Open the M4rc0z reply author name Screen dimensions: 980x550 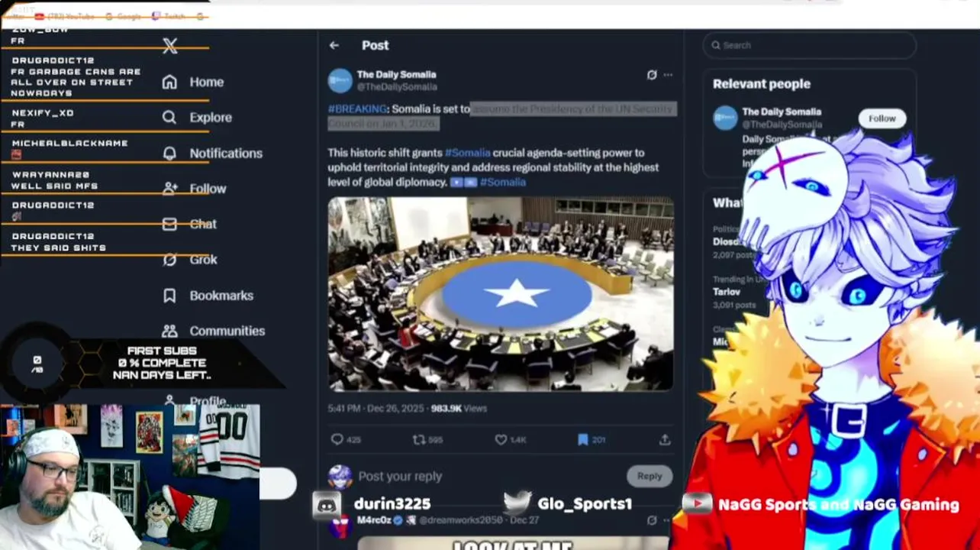pyautogui.click(x=374, y=520)
